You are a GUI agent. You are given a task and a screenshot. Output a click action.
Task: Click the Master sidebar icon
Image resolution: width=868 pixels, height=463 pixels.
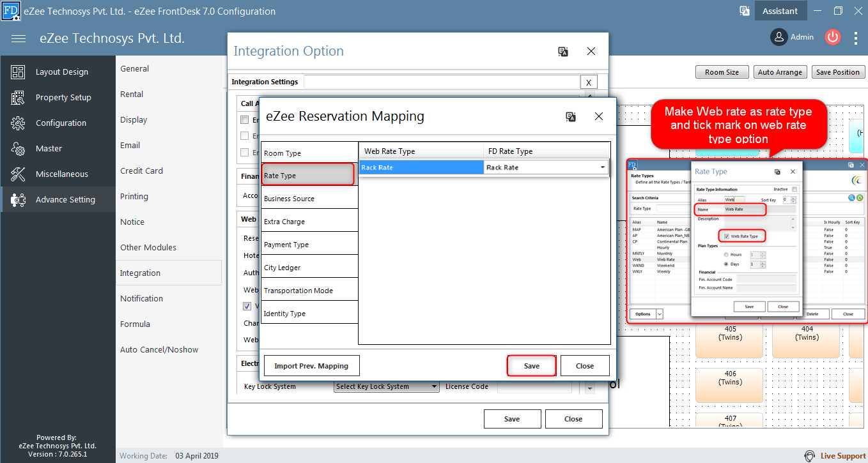point(18,149)
